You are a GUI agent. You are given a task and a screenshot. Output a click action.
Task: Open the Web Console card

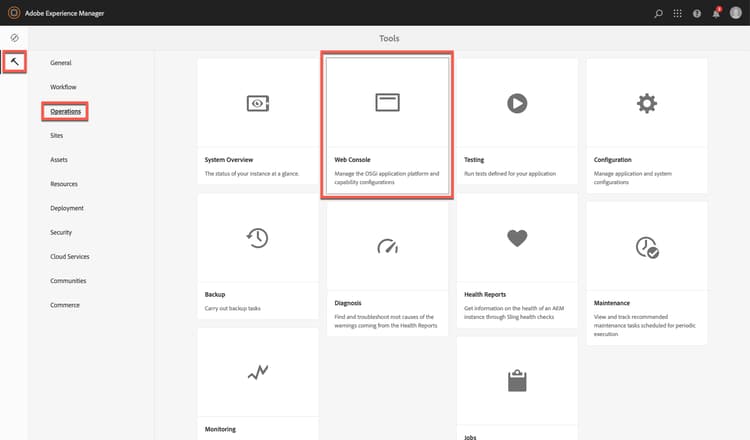click(x=387, y=126)
